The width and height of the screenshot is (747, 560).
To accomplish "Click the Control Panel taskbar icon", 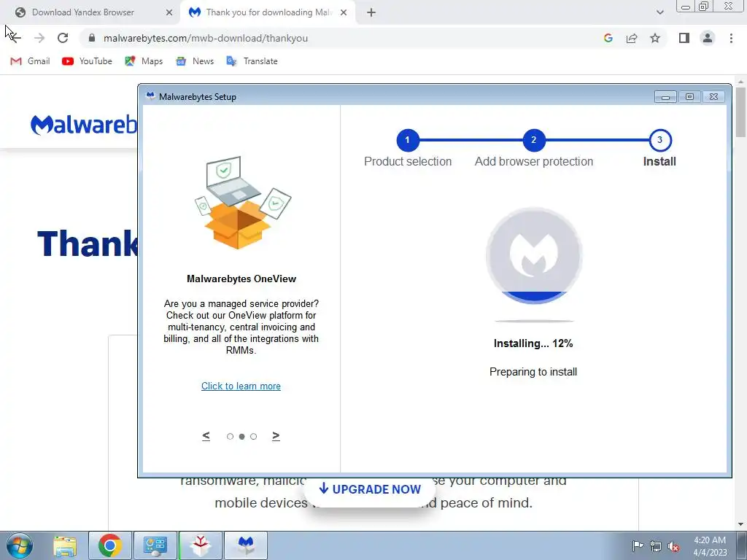I will (x=155, y=545).
